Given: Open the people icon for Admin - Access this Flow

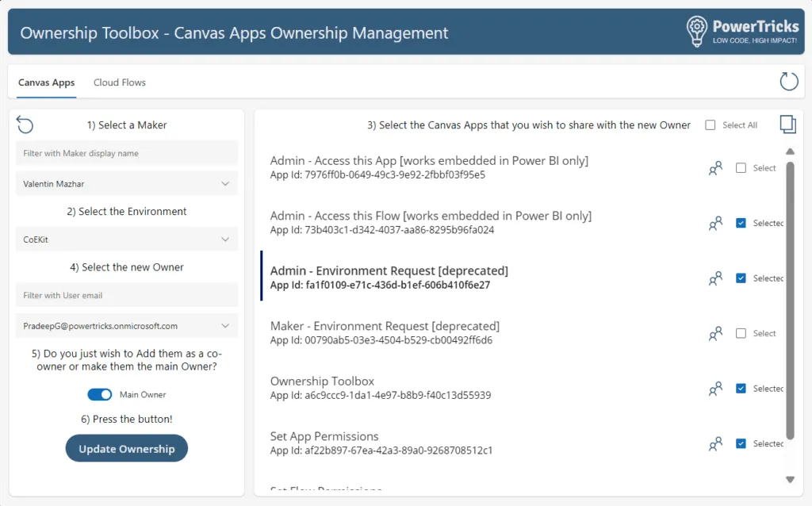Looking at the screenshot, I should pyautogui.click(x=715, y=223).
